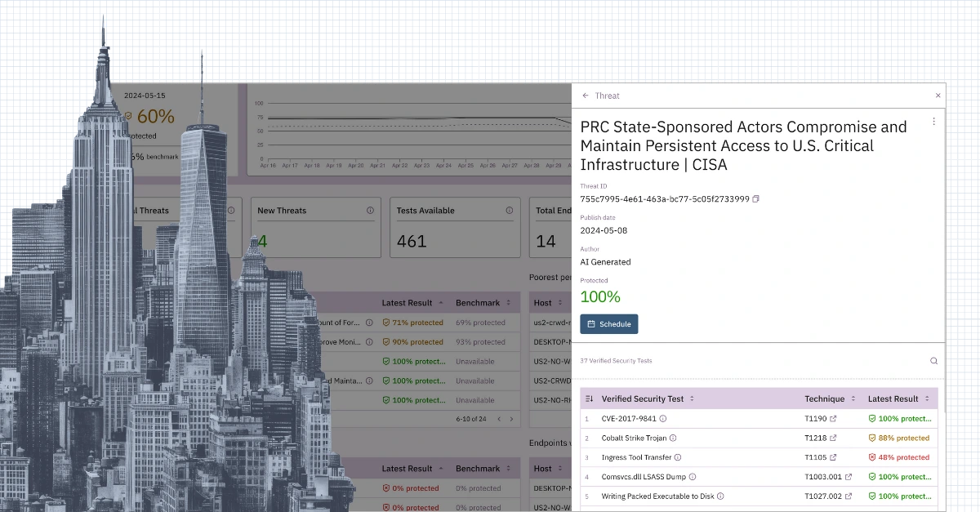This screenshot has width=980, height=512.
Task: Select the Ingress Tool Transfer test name
Action: 635,457
